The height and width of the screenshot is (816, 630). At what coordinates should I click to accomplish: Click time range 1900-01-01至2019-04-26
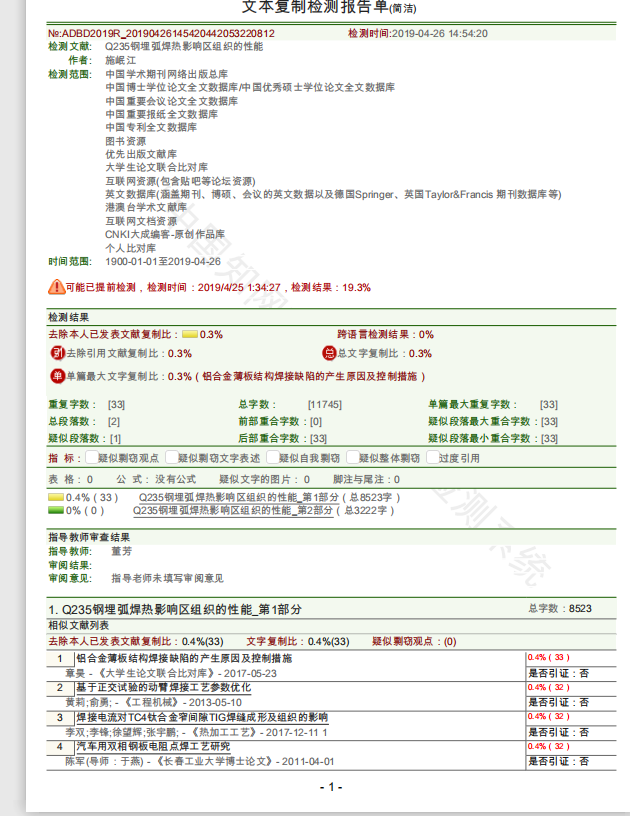(163, 262)
